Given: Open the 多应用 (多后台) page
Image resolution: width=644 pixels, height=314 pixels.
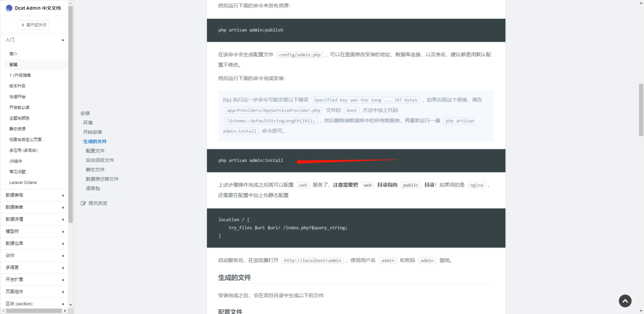Looking at the screenshot, I should tap(23, 150).
